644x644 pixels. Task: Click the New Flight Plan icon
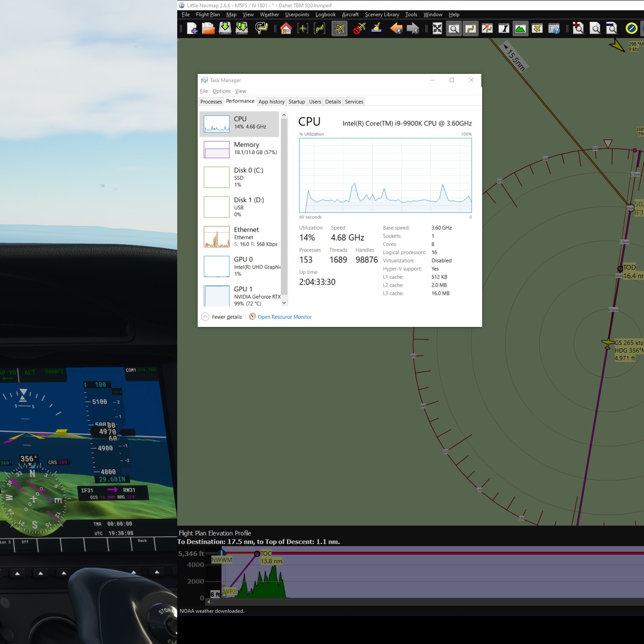(x=192, y=29)
